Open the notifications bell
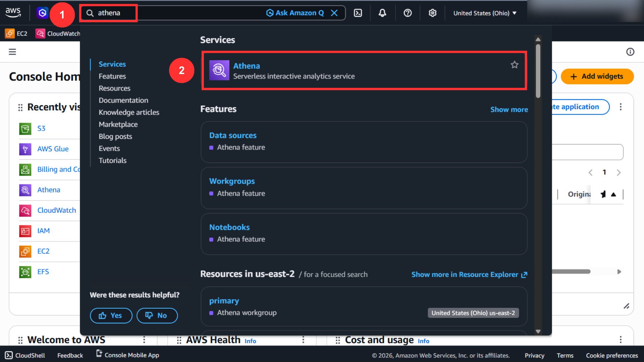644x362 pixels. [382, 13]
